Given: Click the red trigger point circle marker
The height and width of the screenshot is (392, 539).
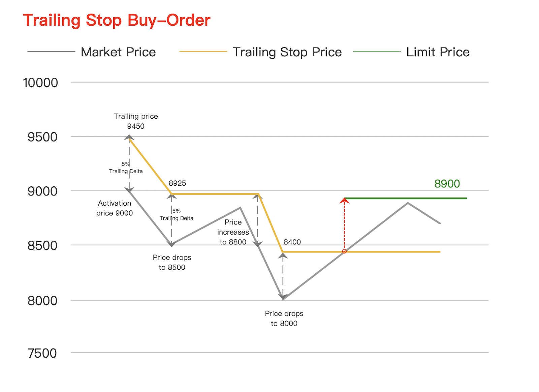Looking at the screenshot, I should 344,251.
